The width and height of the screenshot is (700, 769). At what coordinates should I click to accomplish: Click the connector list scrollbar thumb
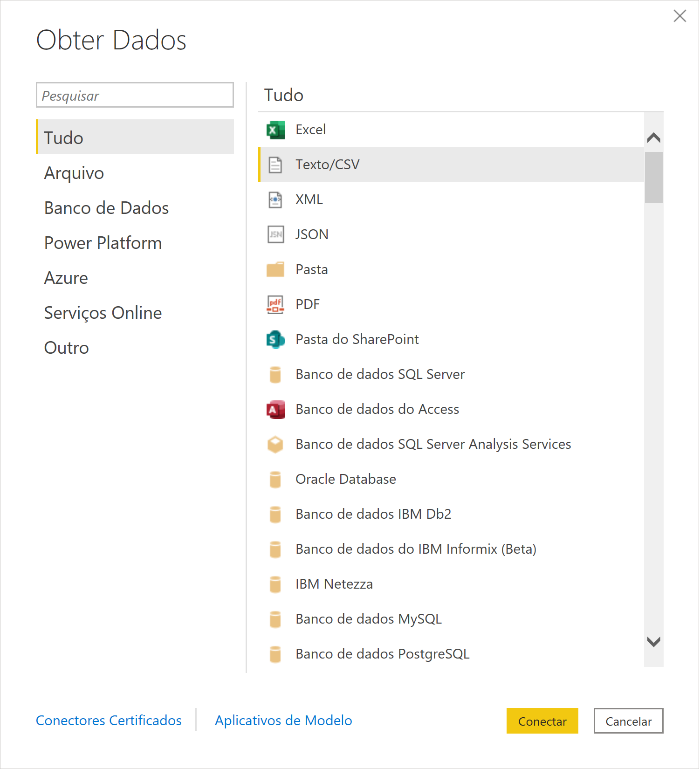point(654,178)
